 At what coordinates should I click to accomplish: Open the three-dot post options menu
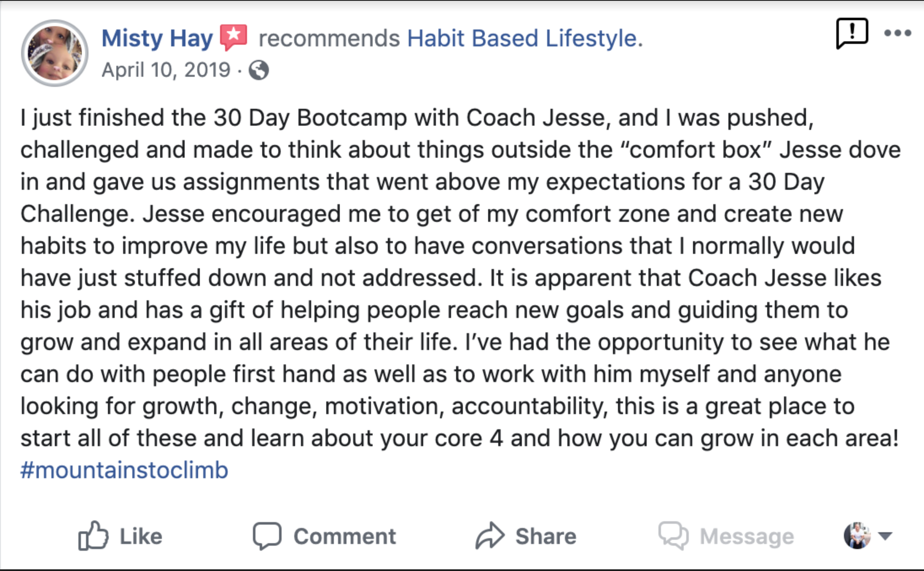pyautogui.click(x=897, y=33)
